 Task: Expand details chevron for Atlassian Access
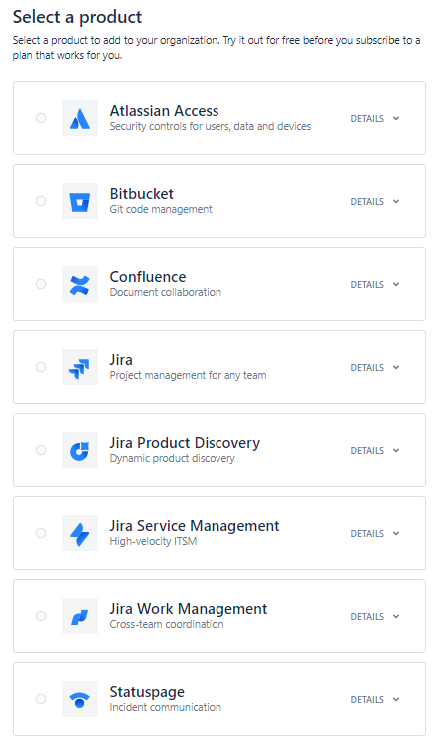(396, 119)
